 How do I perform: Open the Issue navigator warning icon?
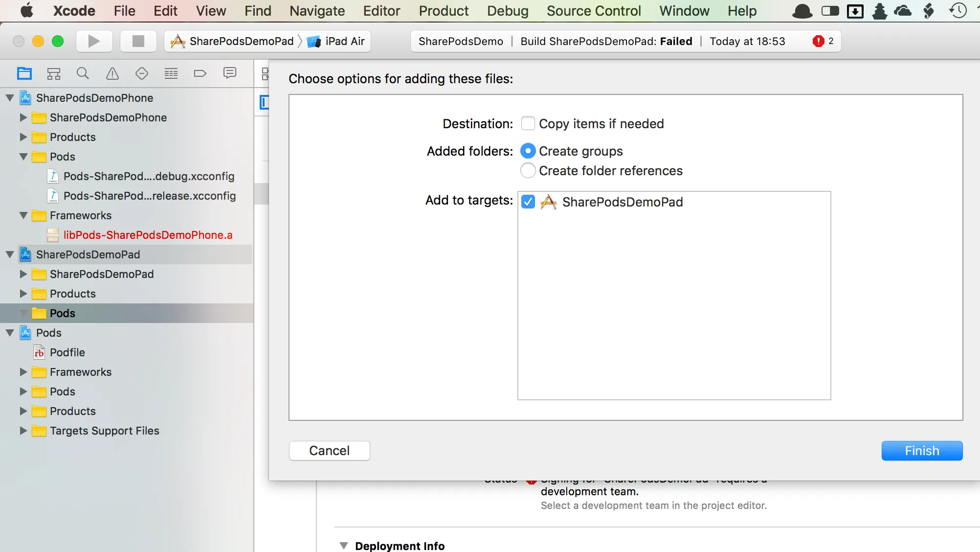[112, 73]
